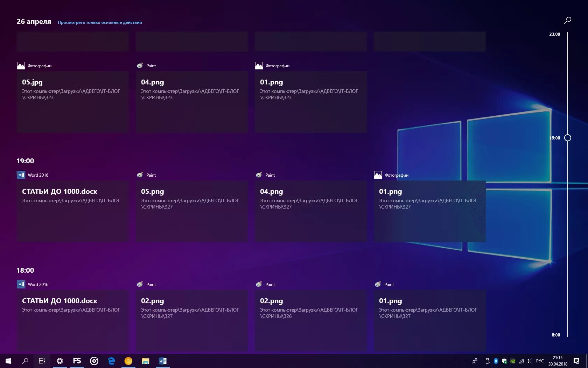588x368 pixels.
Task: Open the Wi-Fi network tray icon
Action: pos(521,361)
